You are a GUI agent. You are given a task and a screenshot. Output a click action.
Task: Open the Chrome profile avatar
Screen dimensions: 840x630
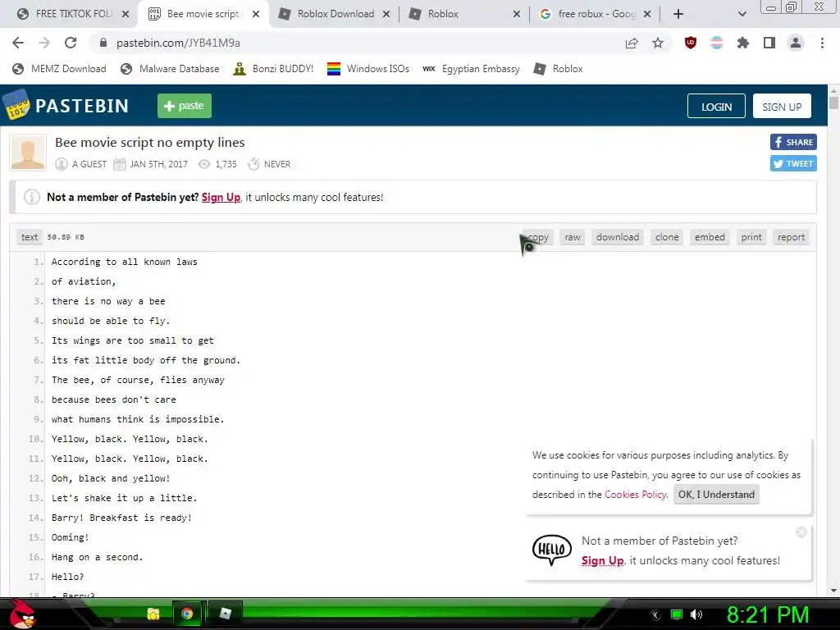click(796, 43)
